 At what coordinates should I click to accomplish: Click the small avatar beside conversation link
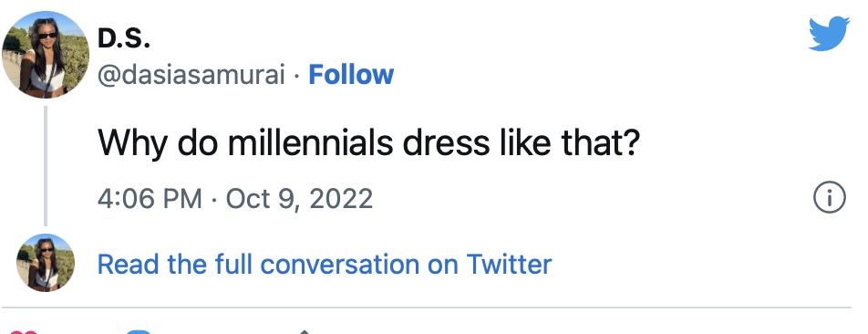(46, 263)
